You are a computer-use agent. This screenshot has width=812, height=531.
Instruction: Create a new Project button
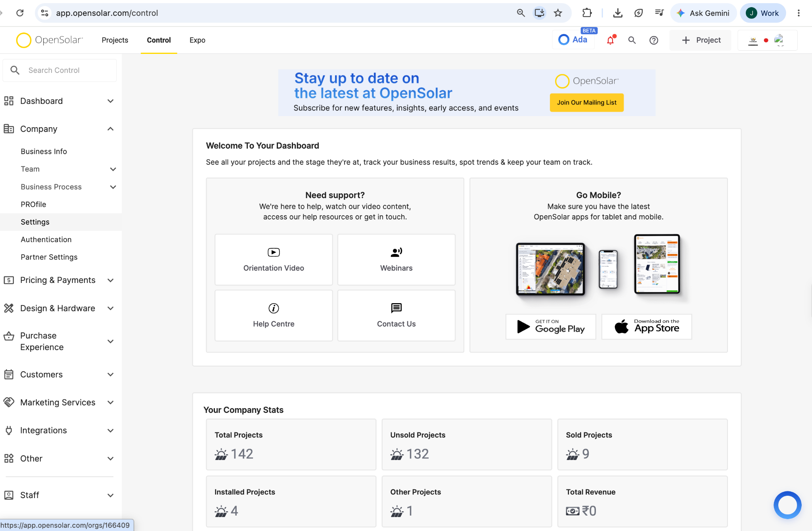(701, 40)
